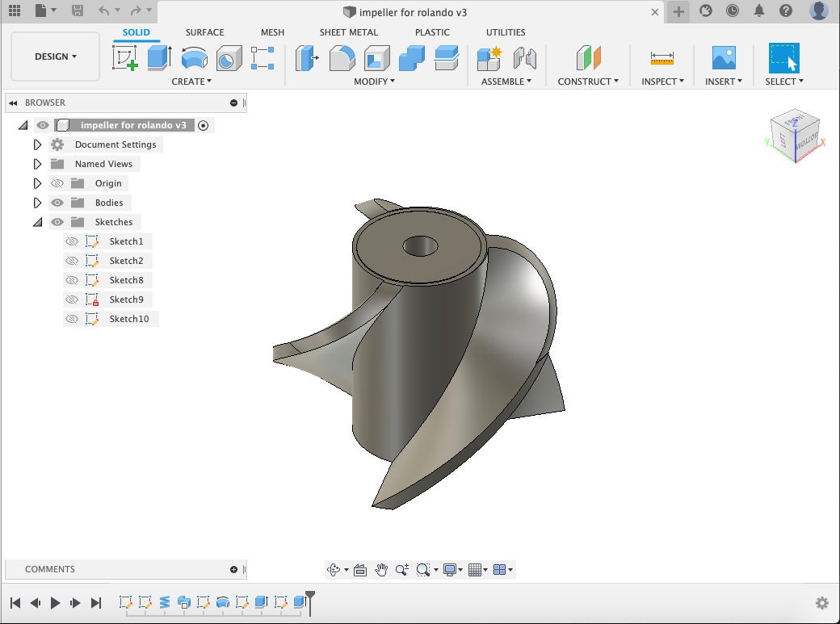Click the Insert image icon
This screenshot has width=840, height=624.
pyautogui.click(x=724, y=57)
